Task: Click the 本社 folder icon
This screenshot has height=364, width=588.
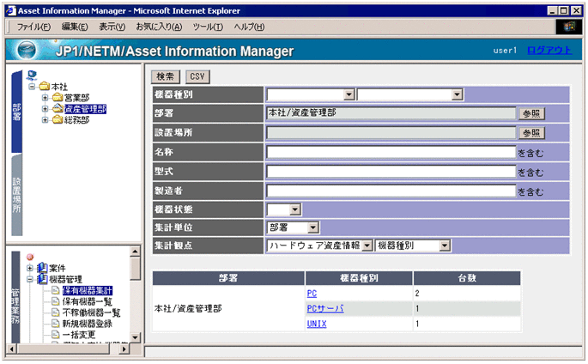Action: click(45, 86)
